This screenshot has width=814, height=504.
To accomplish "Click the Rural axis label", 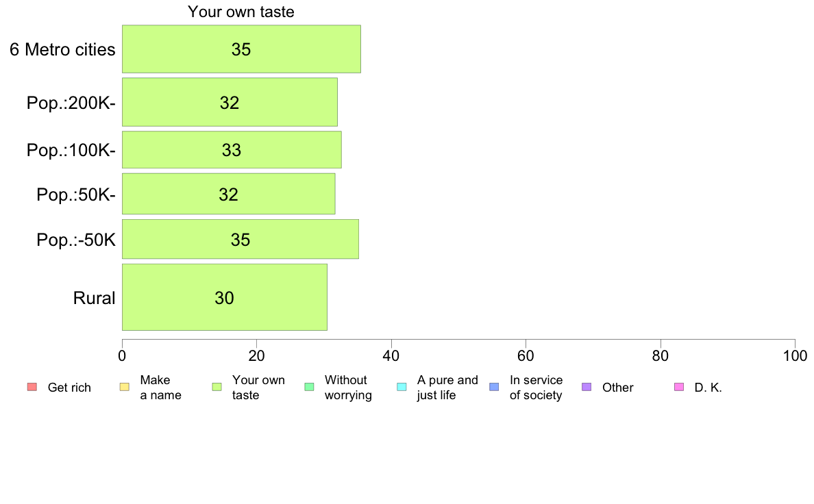I will [94, 298].
